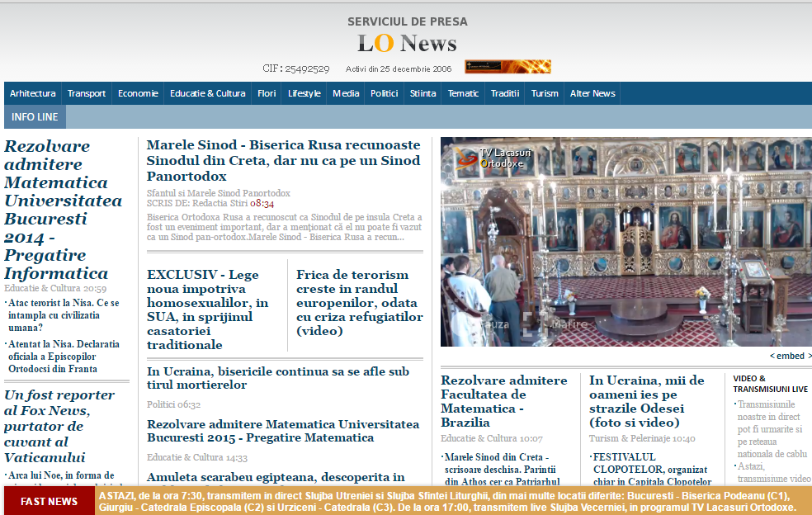Switch to the Lifestyle section
This screenshot has height=515, width=812.
click(x=304, y=93)
